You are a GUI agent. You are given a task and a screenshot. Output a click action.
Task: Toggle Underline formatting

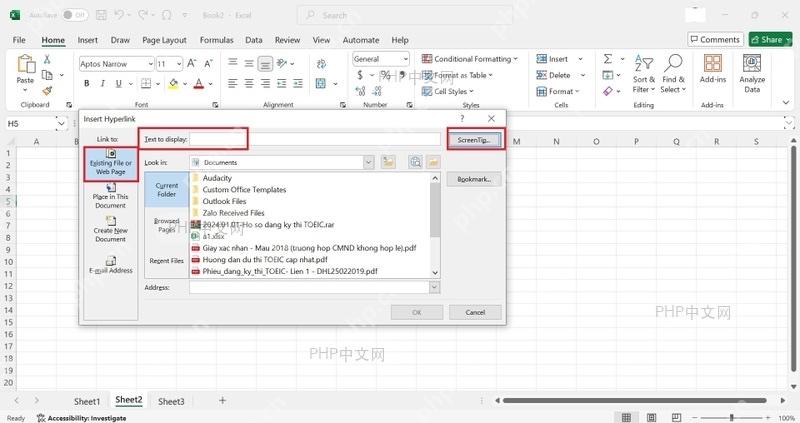coord(118,83)
